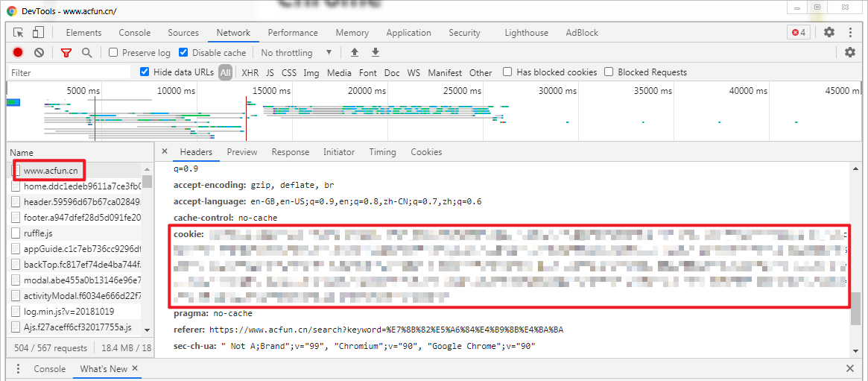Filter requests by Other type
Viewport: 868px width, 381px height.
pos(481,72)
